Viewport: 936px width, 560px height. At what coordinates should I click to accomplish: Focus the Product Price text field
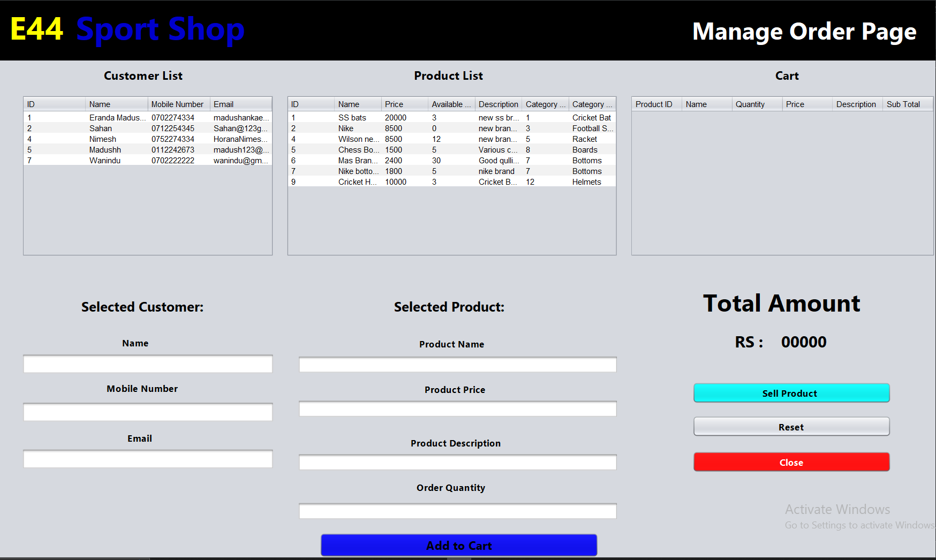pos(457,409)
